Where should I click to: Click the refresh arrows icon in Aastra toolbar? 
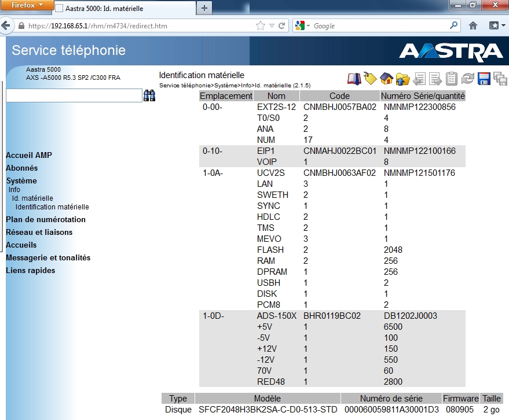(x=468, y=79)
